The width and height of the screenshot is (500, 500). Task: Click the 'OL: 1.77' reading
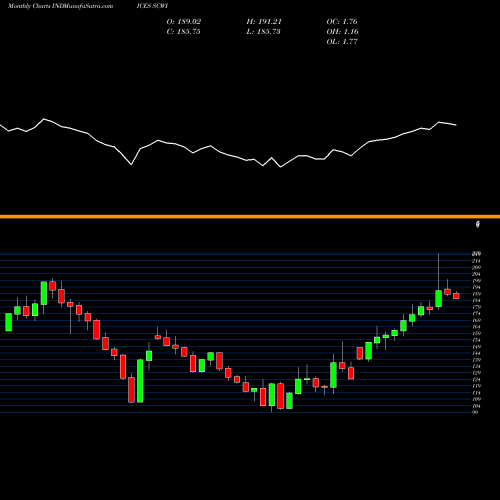pos(342,42)
